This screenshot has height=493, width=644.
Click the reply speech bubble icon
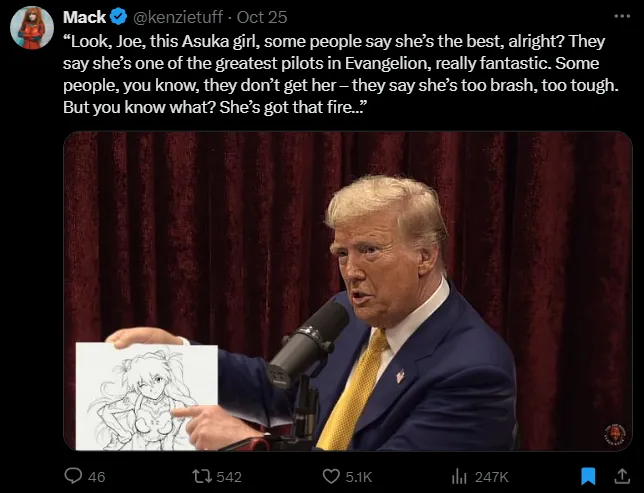click(73, 476)
